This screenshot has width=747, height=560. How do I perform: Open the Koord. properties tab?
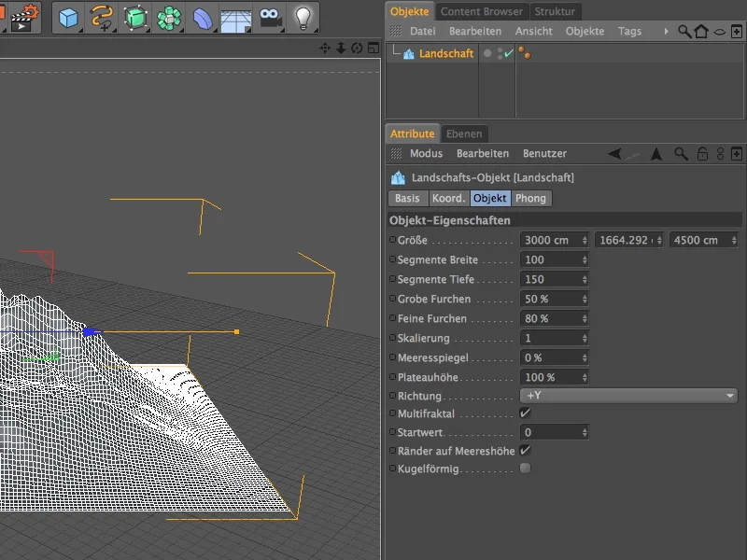(x=448, y=198)
